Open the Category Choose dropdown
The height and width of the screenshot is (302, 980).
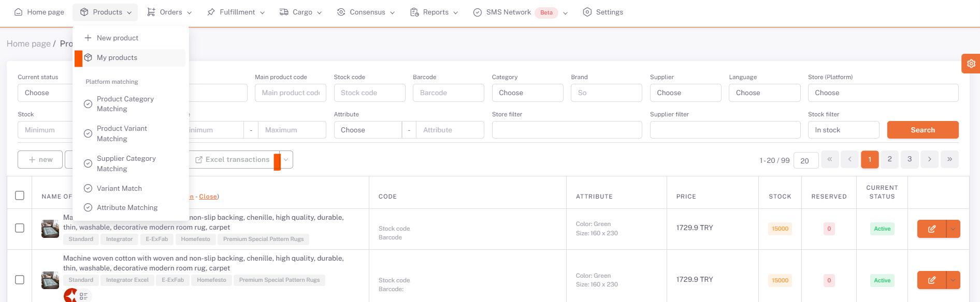click(x=527, y=93)
